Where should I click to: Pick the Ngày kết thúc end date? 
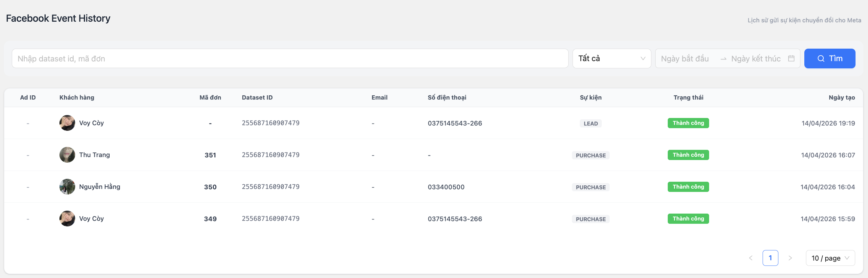[755, 59]
